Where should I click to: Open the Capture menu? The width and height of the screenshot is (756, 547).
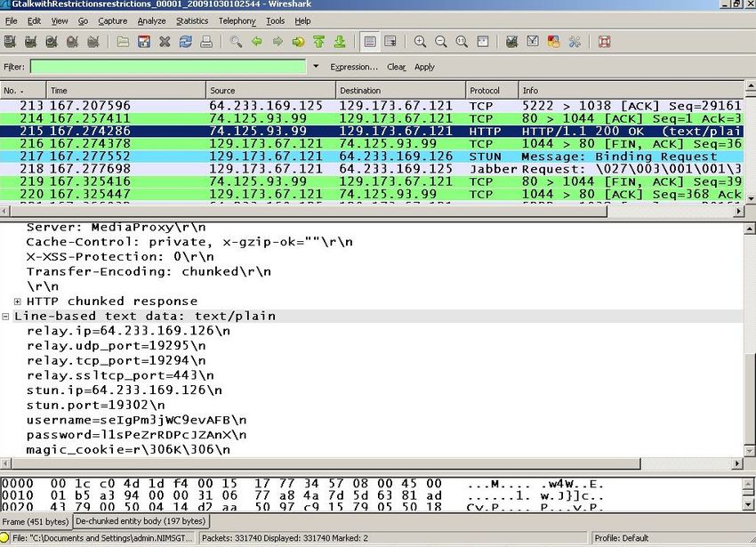click(x=113, y=20)
